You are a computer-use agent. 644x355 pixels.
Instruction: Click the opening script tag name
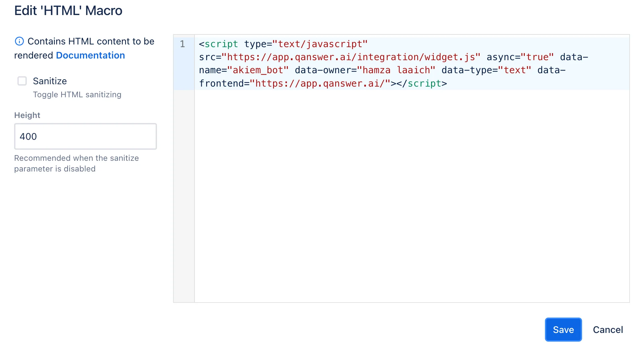221,44
